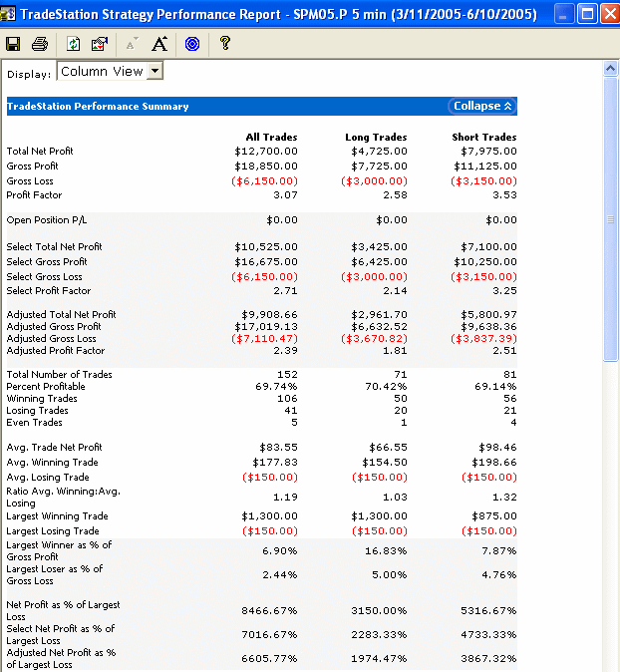
Task: Collapse the TradeStation Performance Summary section
Action: pos(482,106)
